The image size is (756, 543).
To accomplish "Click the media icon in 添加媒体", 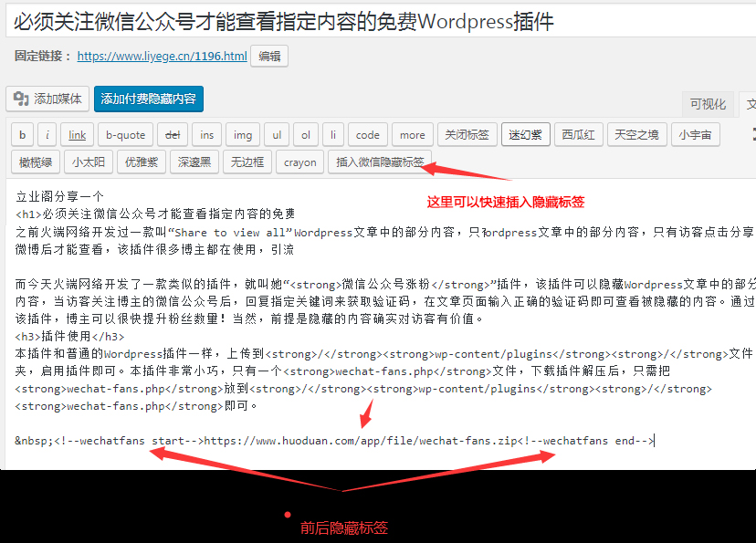I will pos(21,99).
